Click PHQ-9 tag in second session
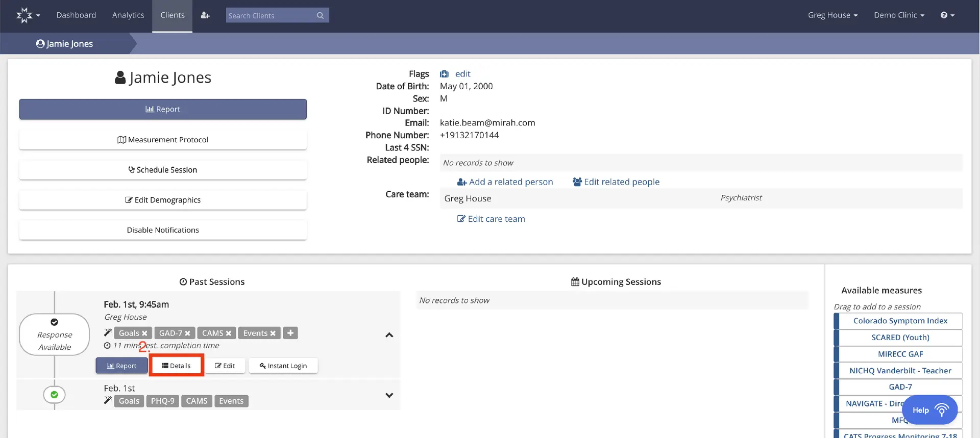This screenshot has width=980, height=438. point(162,401)
